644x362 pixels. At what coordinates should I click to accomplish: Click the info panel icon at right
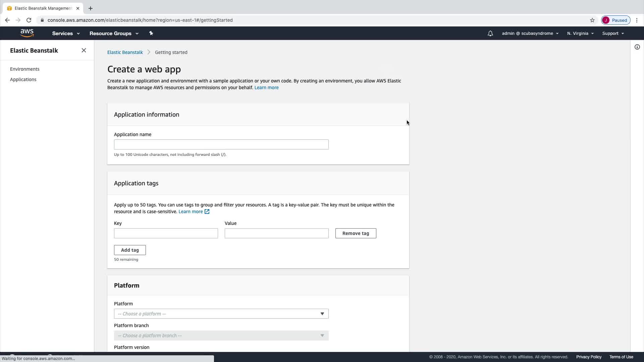pos(637,47)
